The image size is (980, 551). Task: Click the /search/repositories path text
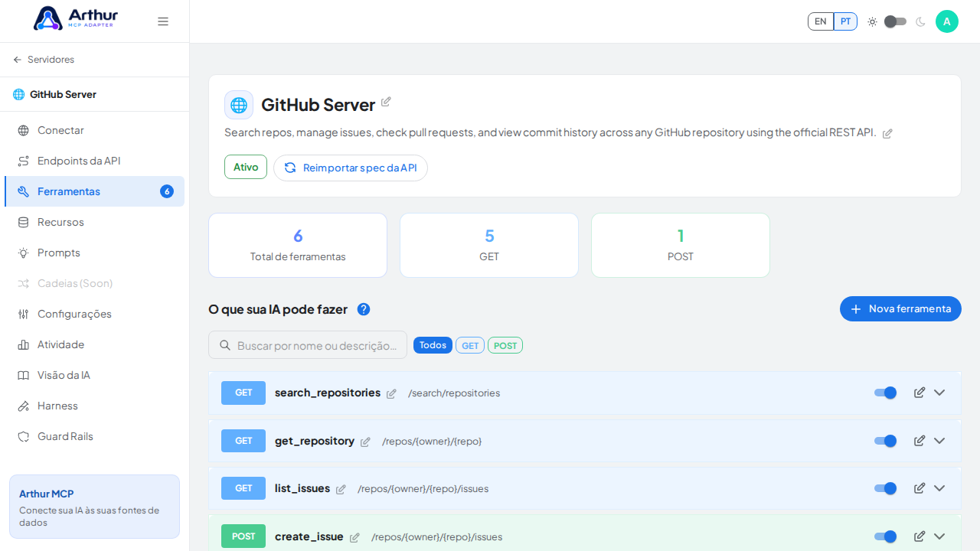454,393
